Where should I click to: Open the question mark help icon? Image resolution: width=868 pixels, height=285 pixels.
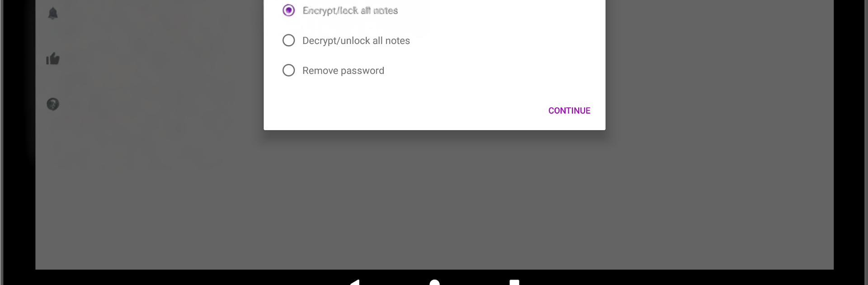53,104
